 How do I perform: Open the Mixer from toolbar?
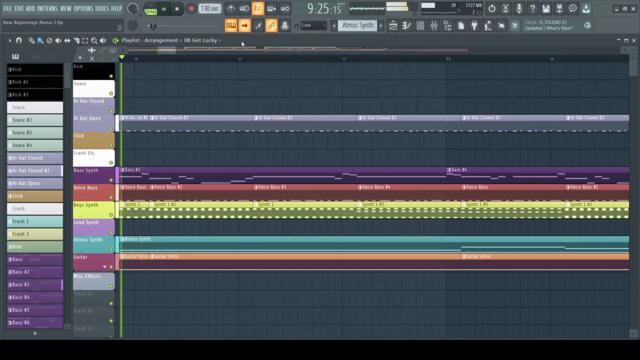(x=433, y=26)
